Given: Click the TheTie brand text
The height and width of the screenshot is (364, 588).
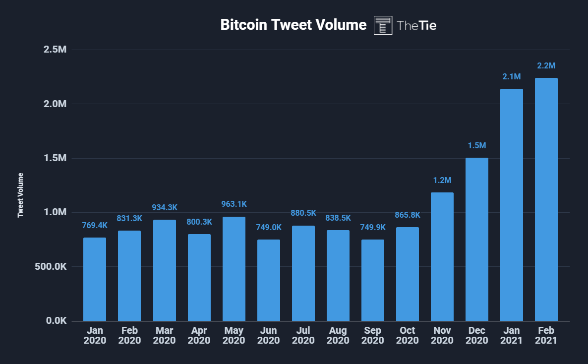Looking at the screenshot, I should tap(416, 25).
